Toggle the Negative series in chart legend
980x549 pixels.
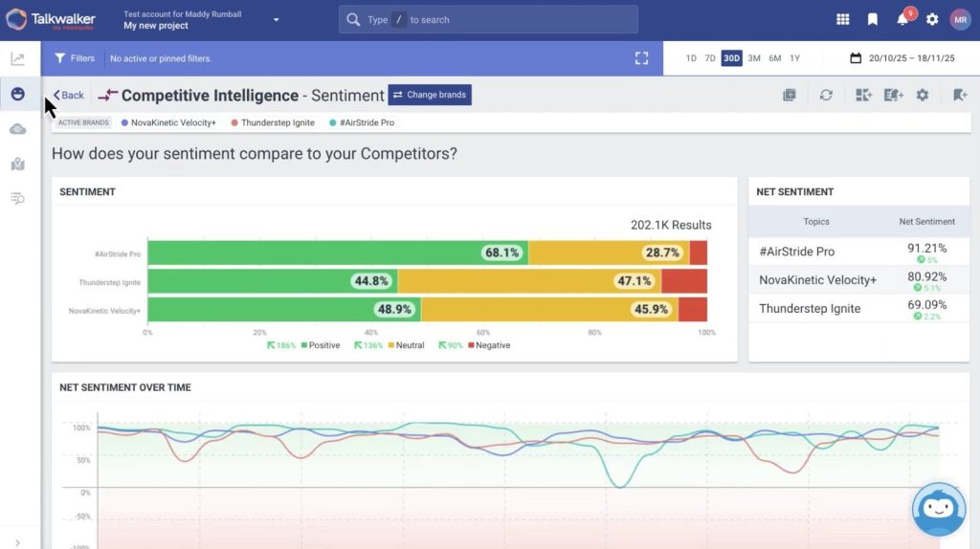(x=492, y=345)
